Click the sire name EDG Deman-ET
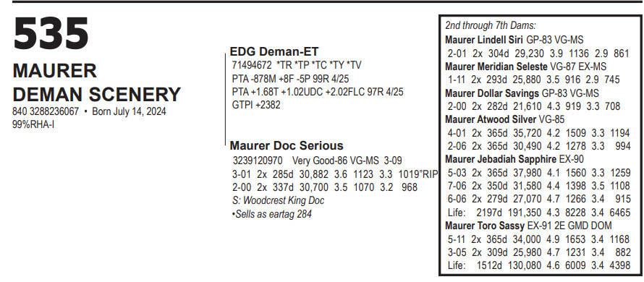Screen dimensions: 644x282 click(x=274, y=51)
